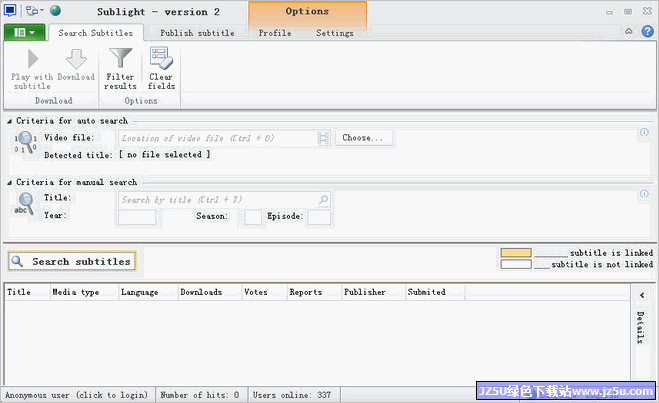Image resolution: width=659 pixels, height=403 pixels.
Task: Click the abc magnifier manual search icon
Action: point(24,204)
